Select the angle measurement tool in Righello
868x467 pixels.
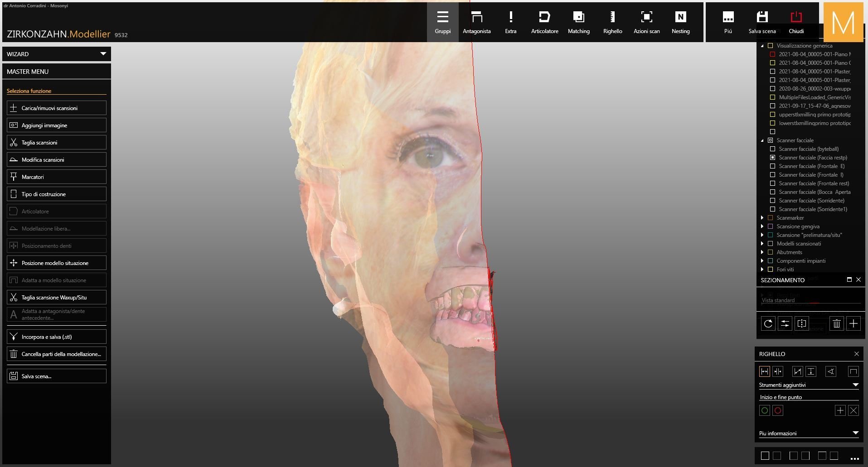click(x=830, y=371)
